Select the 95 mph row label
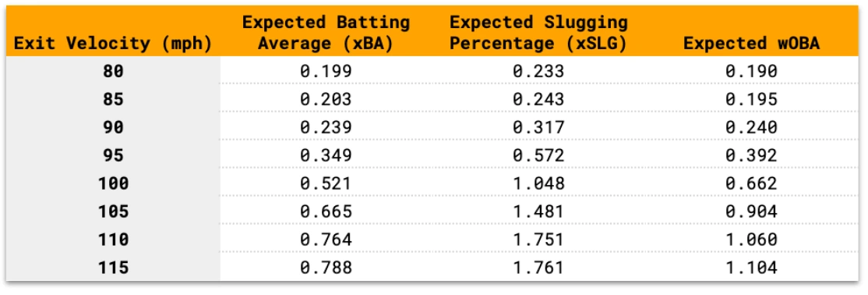868x295 pixels. pyautogui.click(x=113, y=156)
